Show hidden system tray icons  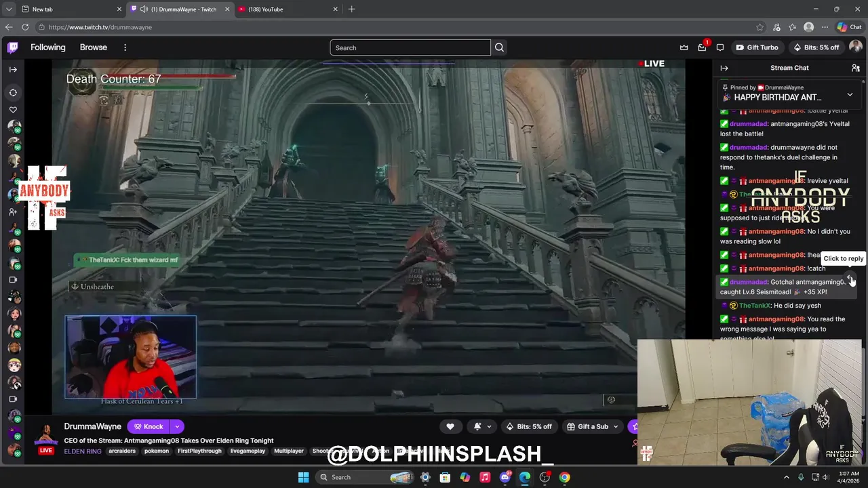(x=787, y=477)
